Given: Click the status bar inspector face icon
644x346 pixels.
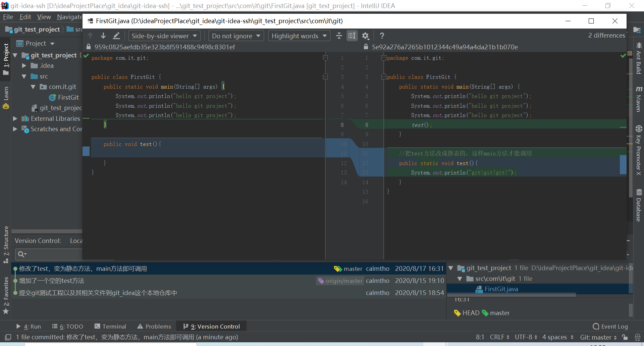Looking at the screenshot, I should click(x=637, y=337).
